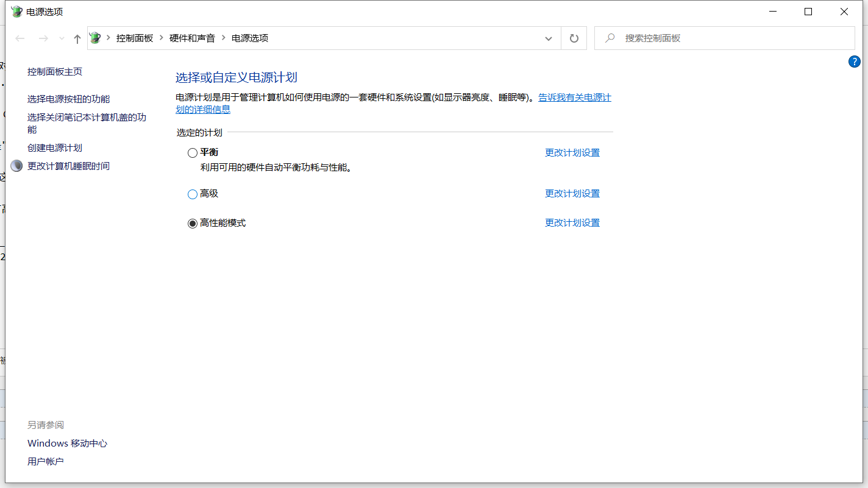
Task: Open 用户帐户 link
Action: tap(46, 461)
